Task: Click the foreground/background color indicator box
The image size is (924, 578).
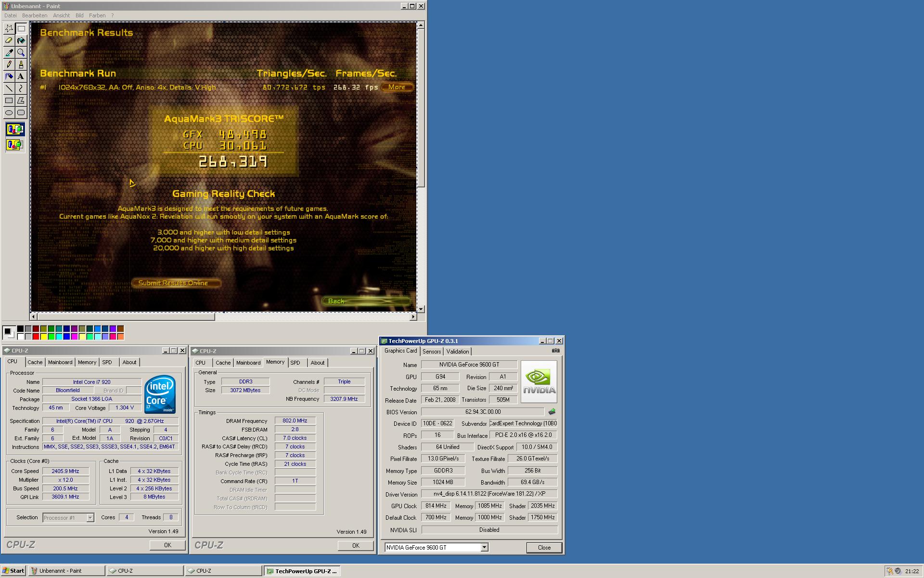Action: (9, 332)
